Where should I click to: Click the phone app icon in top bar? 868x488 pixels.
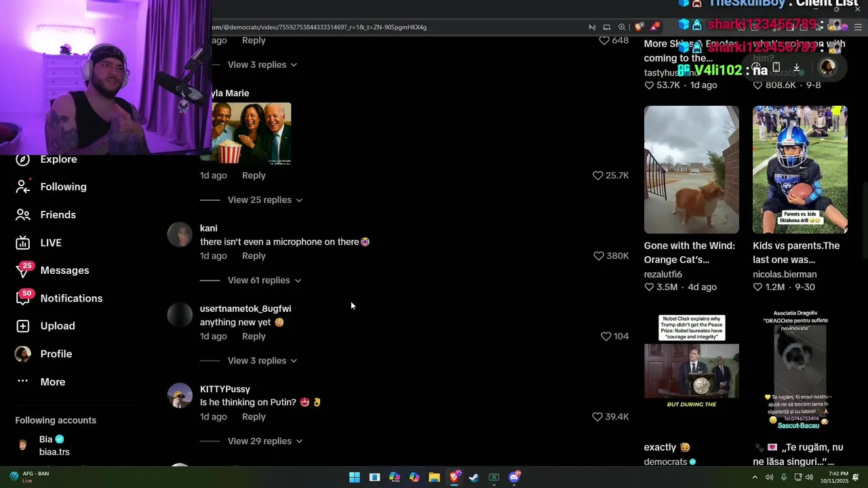point(776,67)
